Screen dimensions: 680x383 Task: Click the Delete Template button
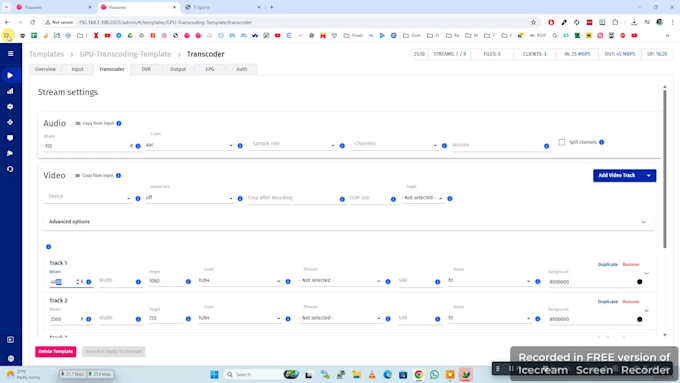56,351
